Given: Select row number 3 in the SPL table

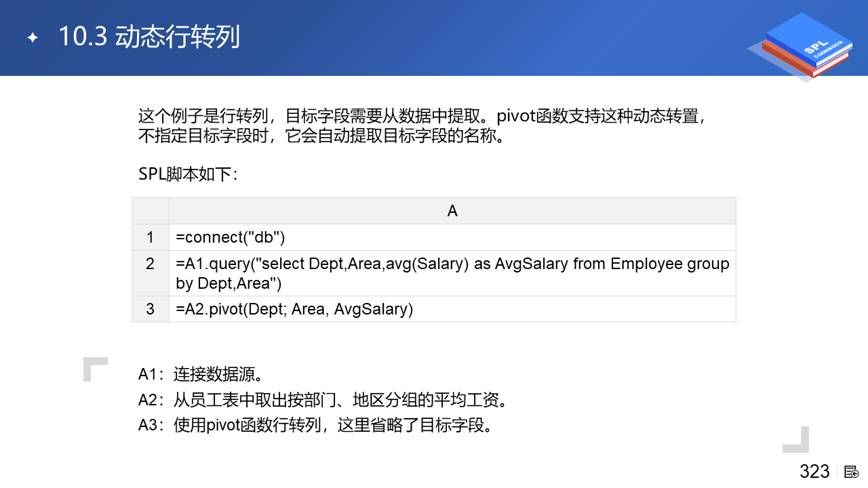Looking at the screenshot, I should [x=150, y=309].
